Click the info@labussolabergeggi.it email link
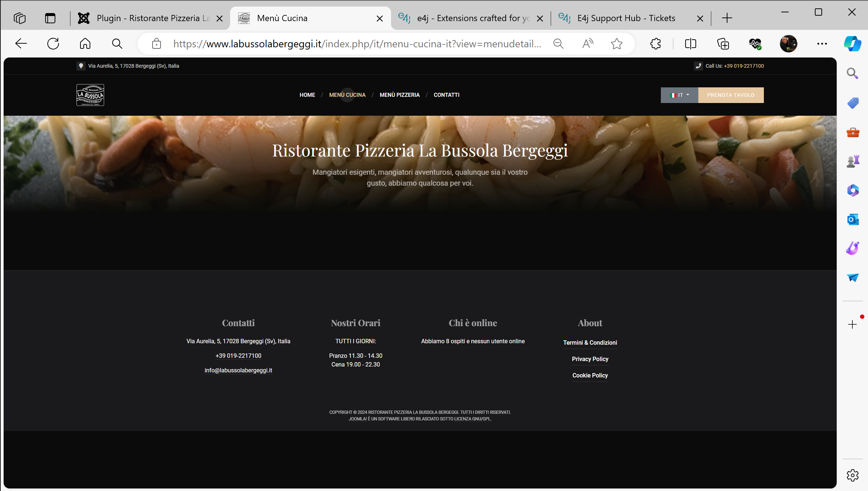Screen dimensions: 868x491 (x=238, y=370)
